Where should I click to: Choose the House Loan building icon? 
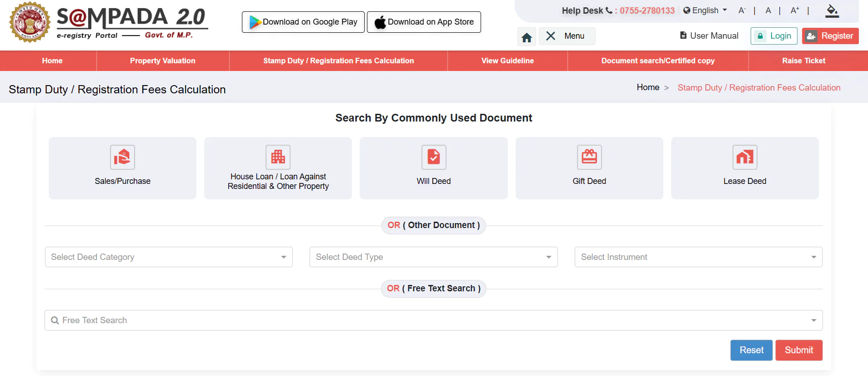pyautogui.click(x=278, y=157)
